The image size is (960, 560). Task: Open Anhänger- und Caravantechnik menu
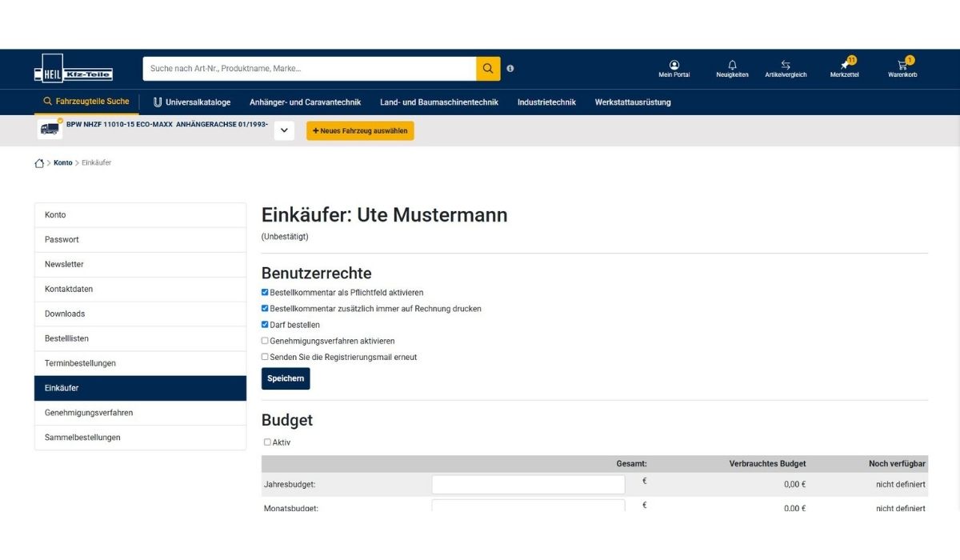pyautogui.click(x=305, y=102)
